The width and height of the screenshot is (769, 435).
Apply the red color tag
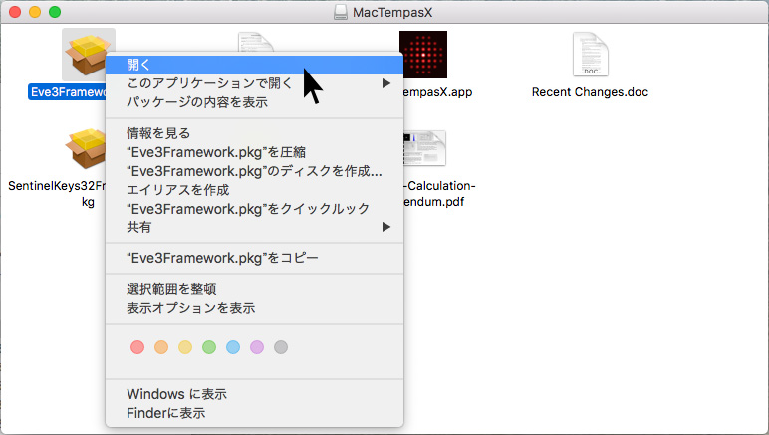coord(138,347)
